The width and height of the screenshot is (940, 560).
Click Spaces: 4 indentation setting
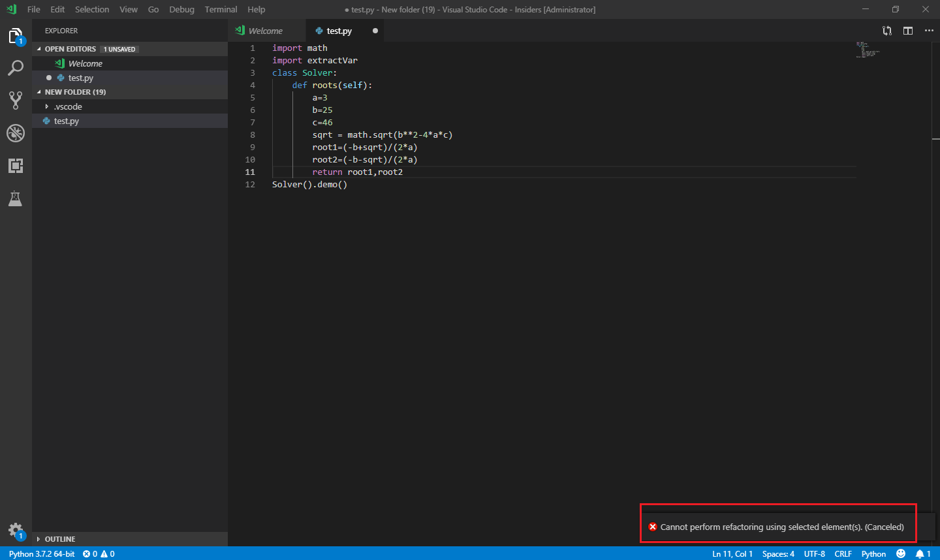click(777, 553)
